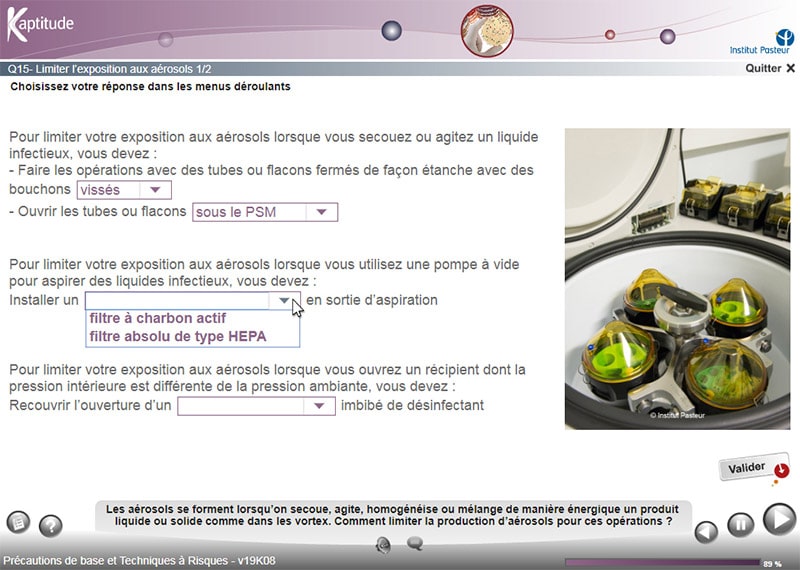Click the Institut Pasteur logo
This screenshot has width=800, height=570.
click(762, 39)
